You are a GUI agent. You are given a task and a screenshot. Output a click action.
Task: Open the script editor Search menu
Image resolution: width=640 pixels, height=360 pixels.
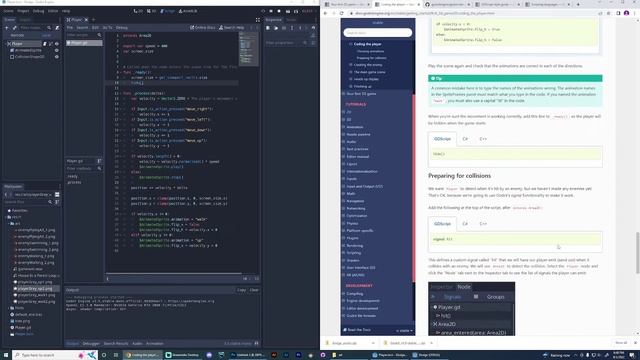pyautogui.click(x=82, y=28)
